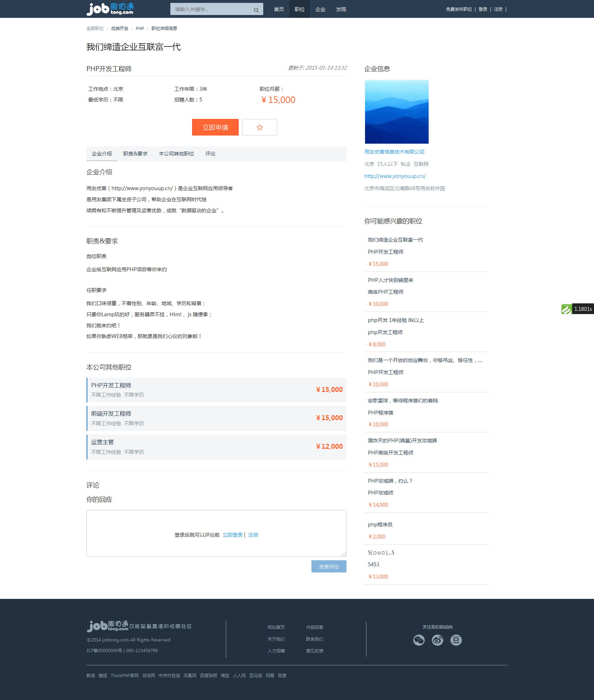Viewport: 594px width, 700px height.
Task: Click 立即登录 in comment box
Action: pos(233,535)
